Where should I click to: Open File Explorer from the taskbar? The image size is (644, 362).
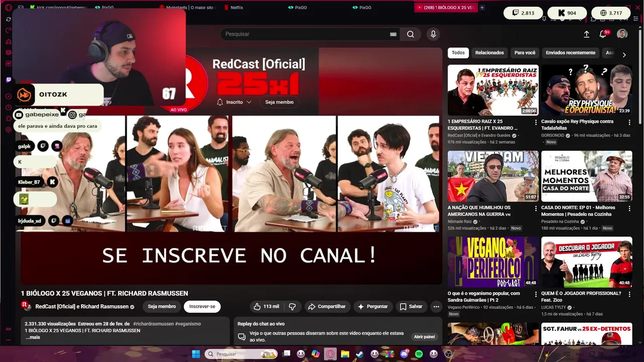pos(345,354)
